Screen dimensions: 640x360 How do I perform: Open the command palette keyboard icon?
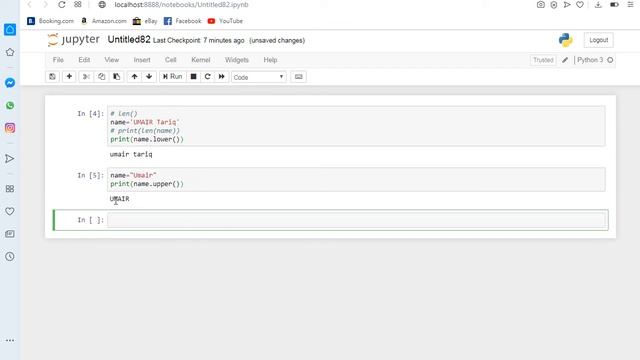coord(298,77)
